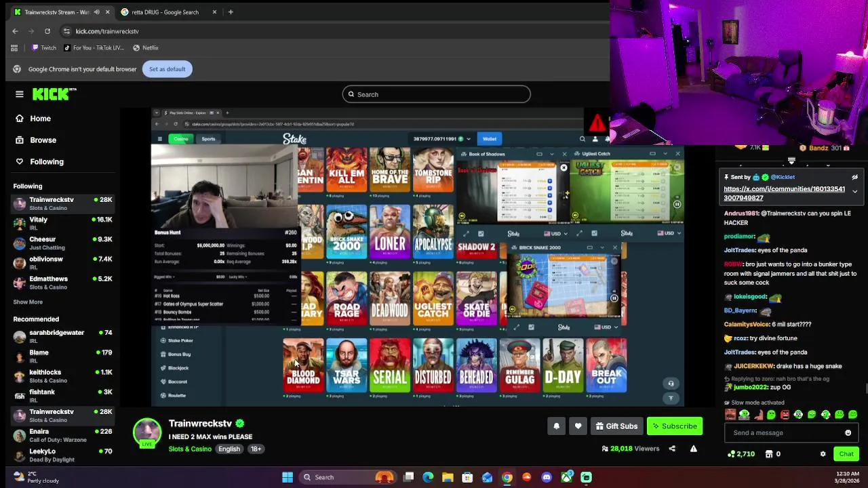
Task: Open the emoji picker in chat
Action: (848, 433)
